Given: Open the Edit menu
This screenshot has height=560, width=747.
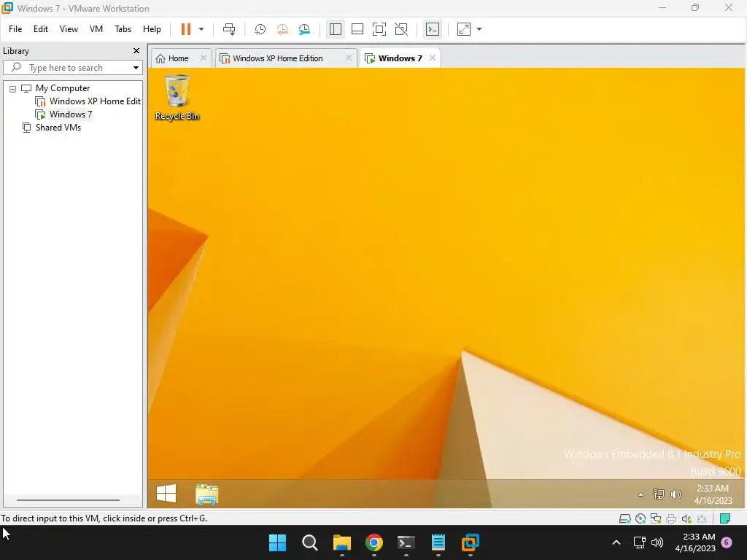Looking at the screenshot, I should click(41, 29).
